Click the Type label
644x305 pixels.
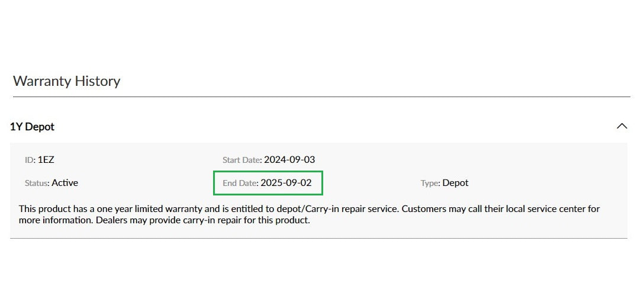(430, 183)
